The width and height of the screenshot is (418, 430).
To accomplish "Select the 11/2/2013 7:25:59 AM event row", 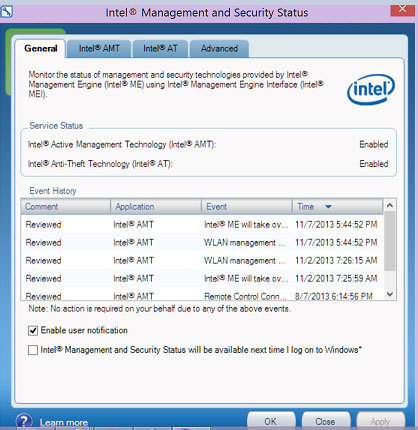I will (x=202, y=279).
